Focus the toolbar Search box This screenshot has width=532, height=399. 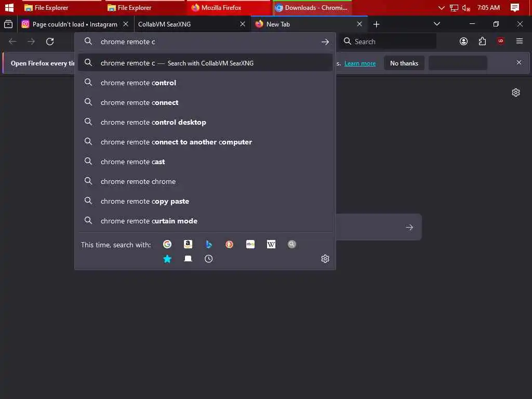click(388, 42)
